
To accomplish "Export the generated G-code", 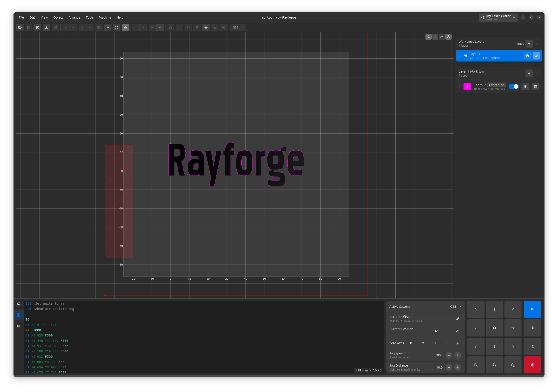I will click(46, 27).
